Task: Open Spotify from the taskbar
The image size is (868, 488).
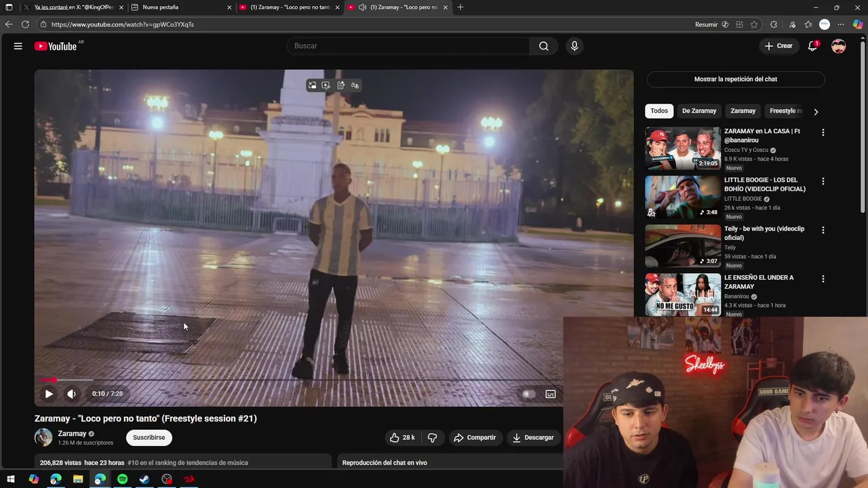Action: coord(122,479)
